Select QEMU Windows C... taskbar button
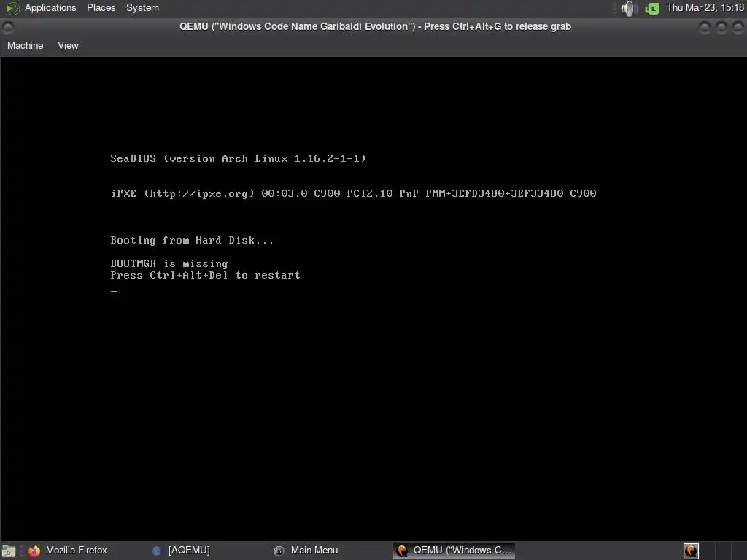747x560 pixels. pyautogui.click(x=454, y=551)
